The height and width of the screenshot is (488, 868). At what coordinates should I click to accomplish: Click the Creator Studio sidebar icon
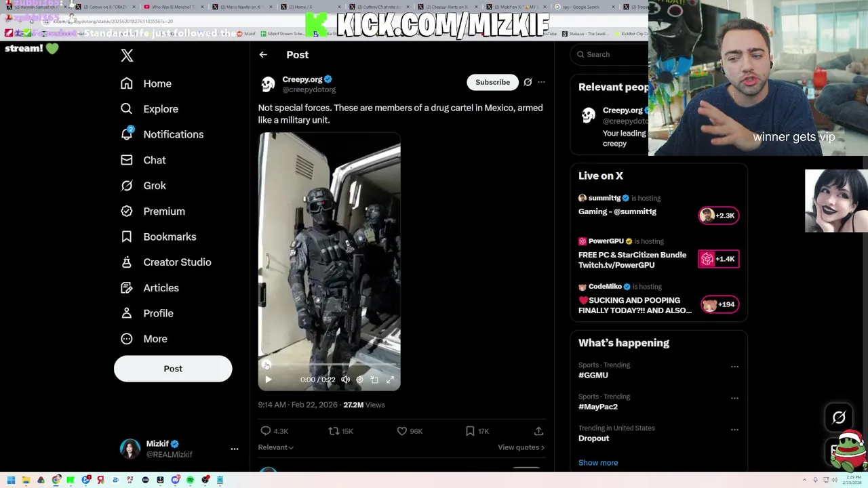click(x=127, y=262)
